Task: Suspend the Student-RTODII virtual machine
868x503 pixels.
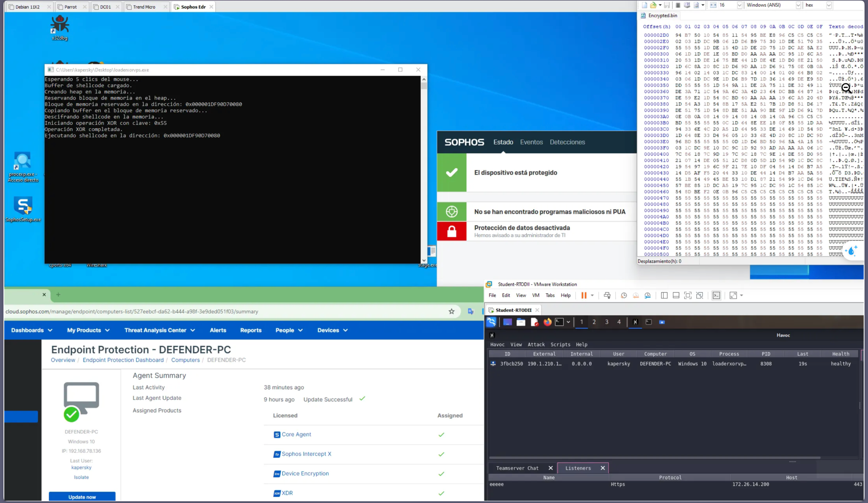Action: [x=585, y=295]
